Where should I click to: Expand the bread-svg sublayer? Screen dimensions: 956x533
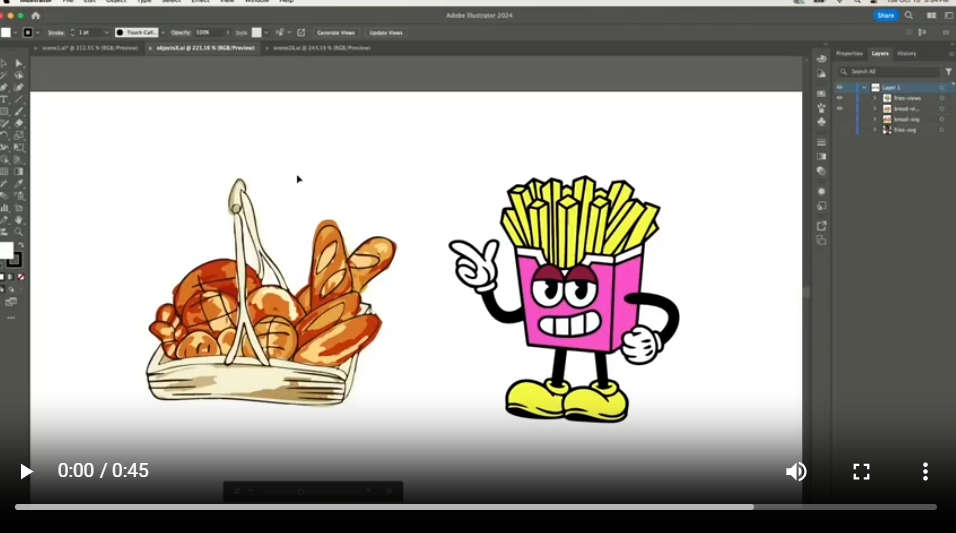[875, 119]
